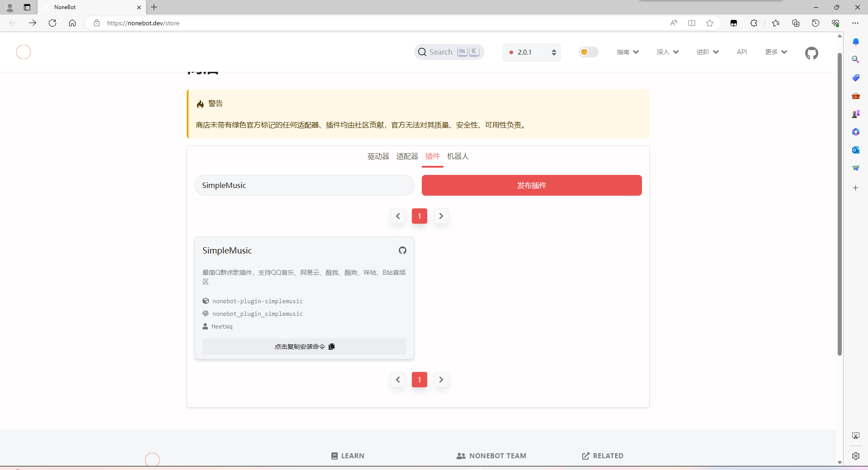The width and height of the screenshot is (868, 470).
Task: Click the plugin search field containing SimpleMusic
Action: point(304,185)
